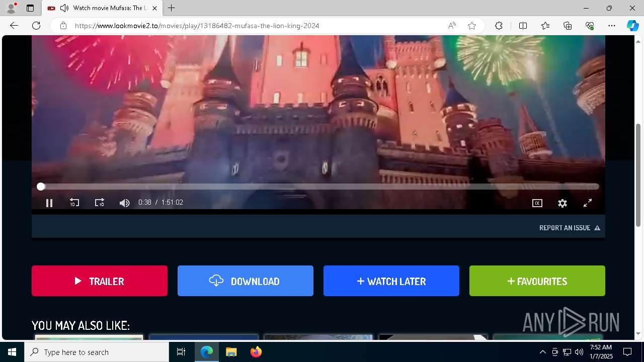Click the page vertical scrollbar
The image size is (644, 362).
coord(638,175)
